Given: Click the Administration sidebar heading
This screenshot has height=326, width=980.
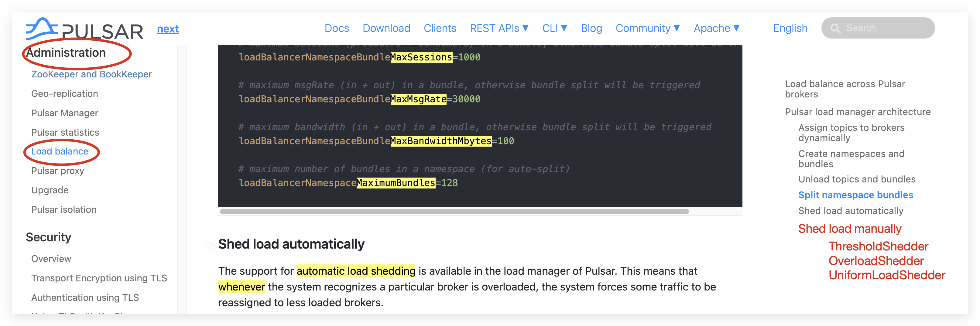Looking at the screenshot, I should pos(65,53).
